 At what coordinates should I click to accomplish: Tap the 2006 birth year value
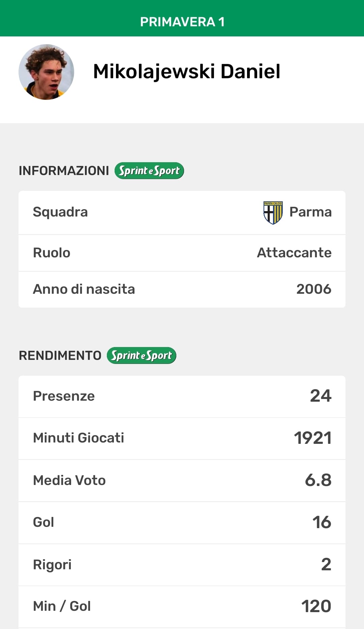tap(314, 289)
